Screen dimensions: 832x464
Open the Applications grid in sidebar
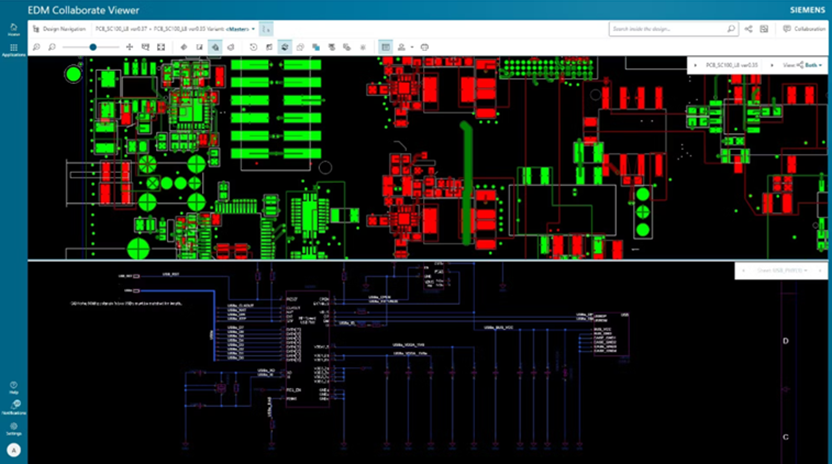coord(13,50)
